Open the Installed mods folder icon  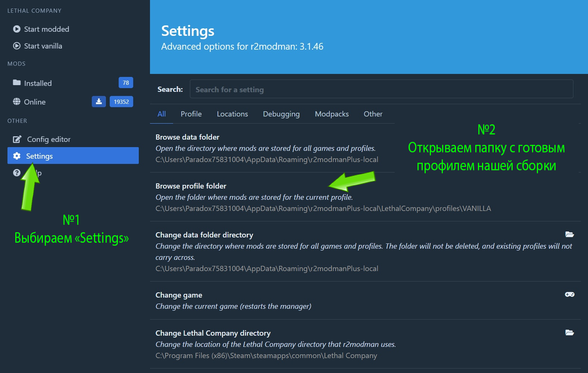point(17,83)
